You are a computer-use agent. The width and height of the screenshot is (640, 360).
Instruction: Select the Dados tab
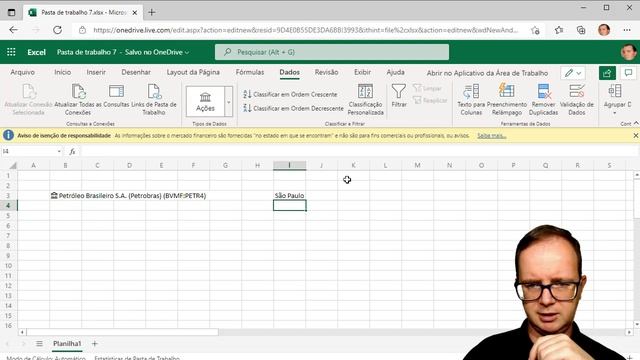(289, 72)
